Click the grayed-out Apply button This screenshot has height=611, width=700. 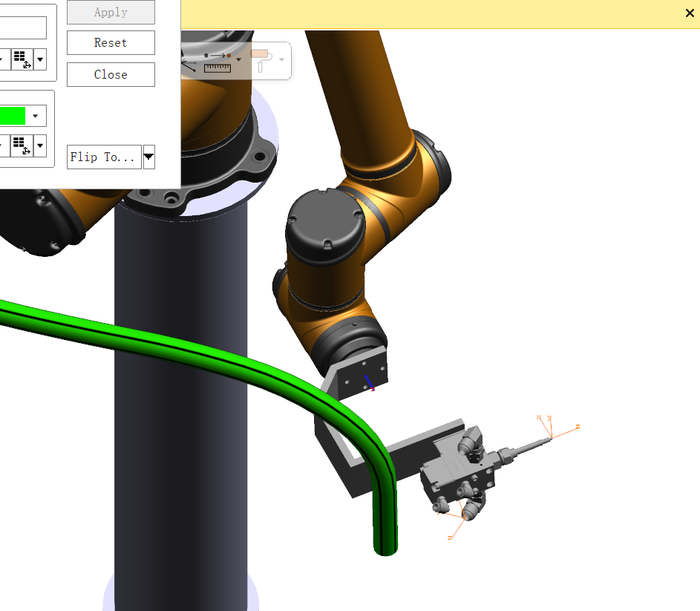(x=111, y=12)
